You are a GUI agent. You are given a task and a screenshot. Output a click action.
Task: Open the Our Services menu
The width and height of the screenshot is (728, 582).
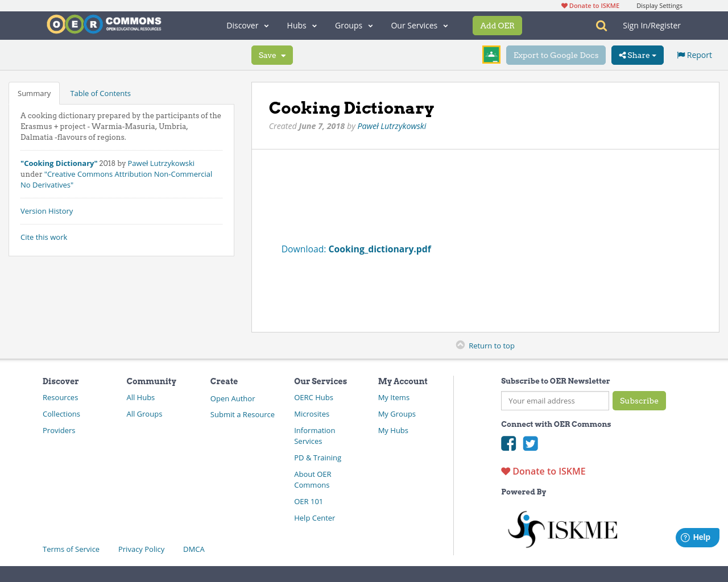point(419,25)
